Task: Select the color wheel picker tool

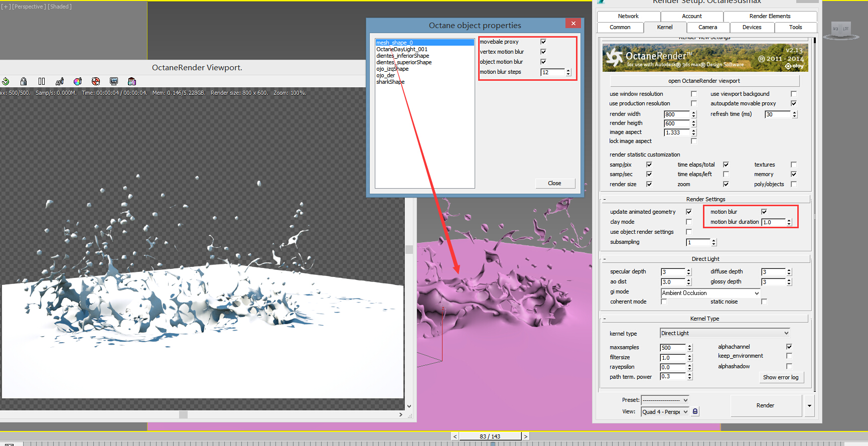Action: tap(78, 81)
